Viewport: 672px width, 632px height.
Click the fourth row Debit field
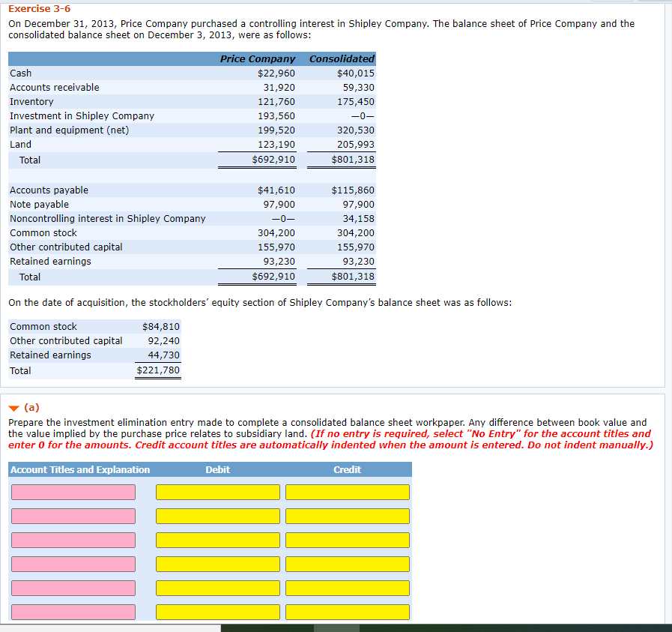[x=218, y=564]
